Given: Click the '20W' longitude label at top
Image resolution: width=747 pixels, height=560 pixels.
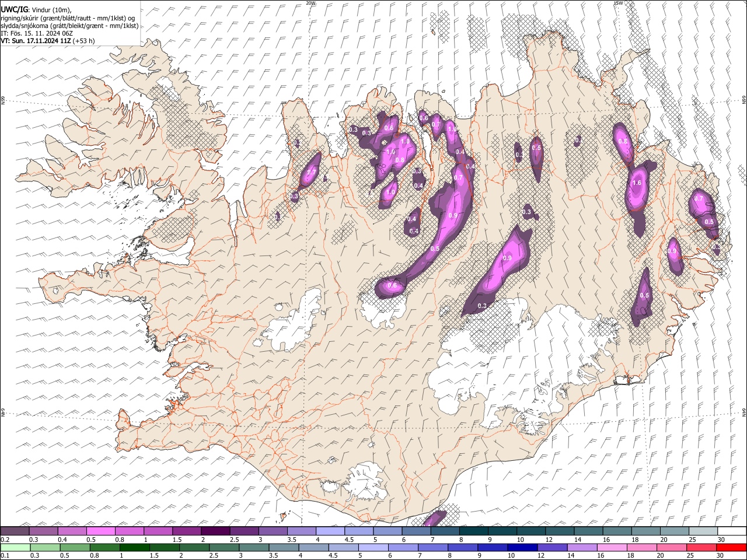Looking at the screenshot, I should pyautogui.click(x=310, y=3).
